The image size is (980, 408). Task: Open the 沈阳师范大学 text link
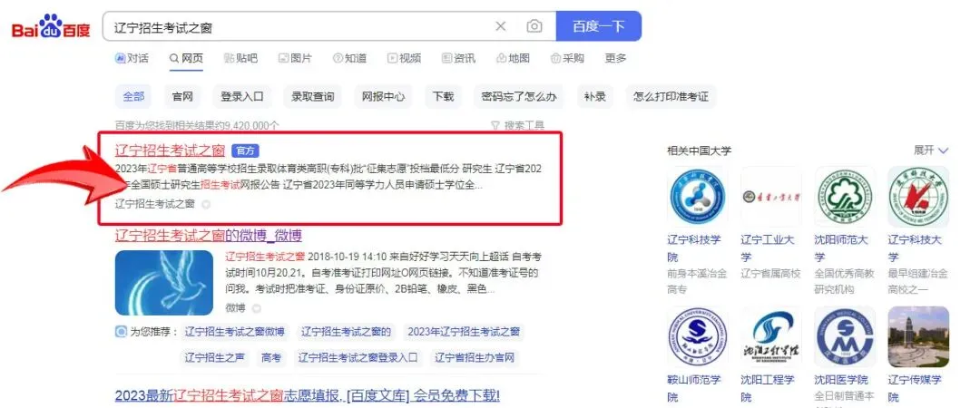(x=841, y=248)
